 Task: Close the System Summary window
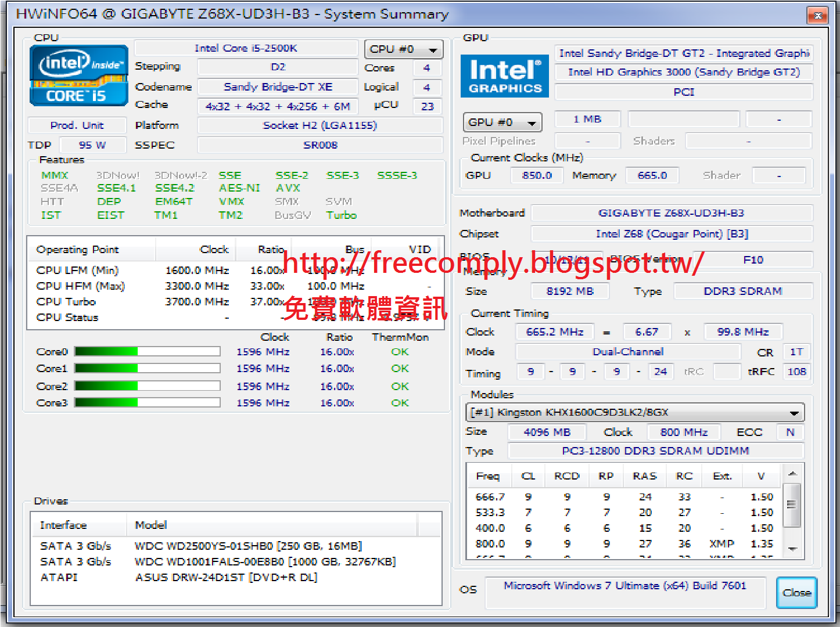(817, 15)
